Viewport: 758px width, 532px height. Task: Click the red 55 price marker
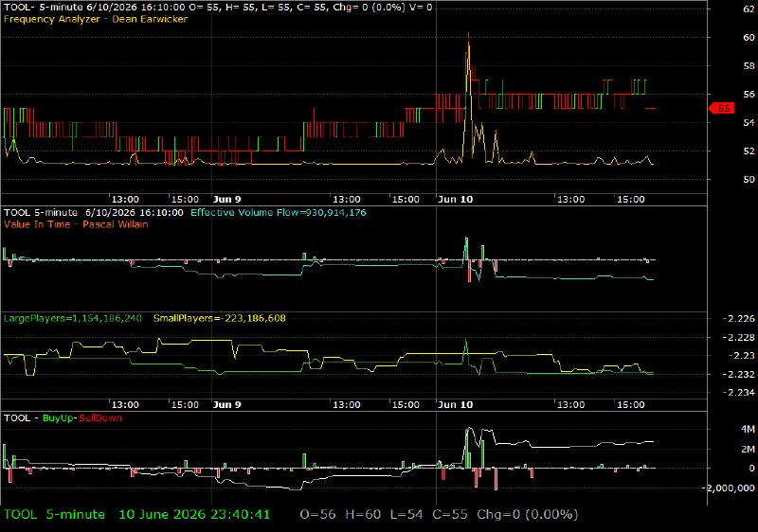[x=722, y=108]
